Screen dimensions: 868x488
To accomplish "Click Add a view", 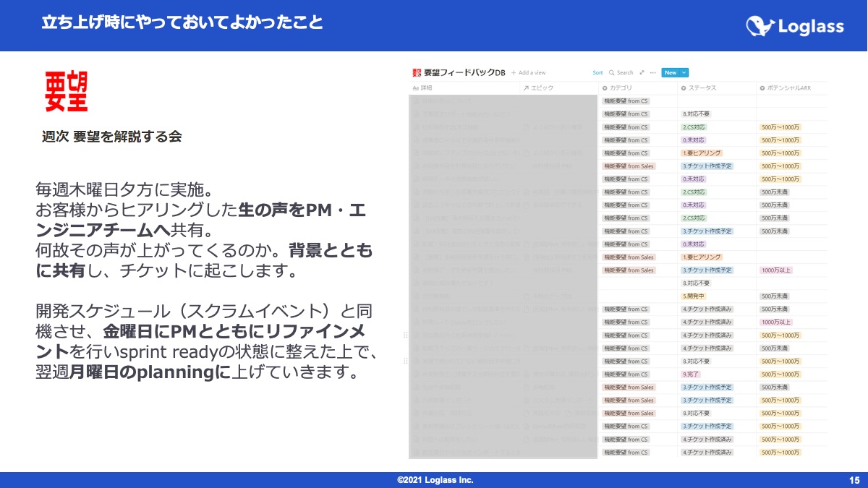I will pos(528,73).
